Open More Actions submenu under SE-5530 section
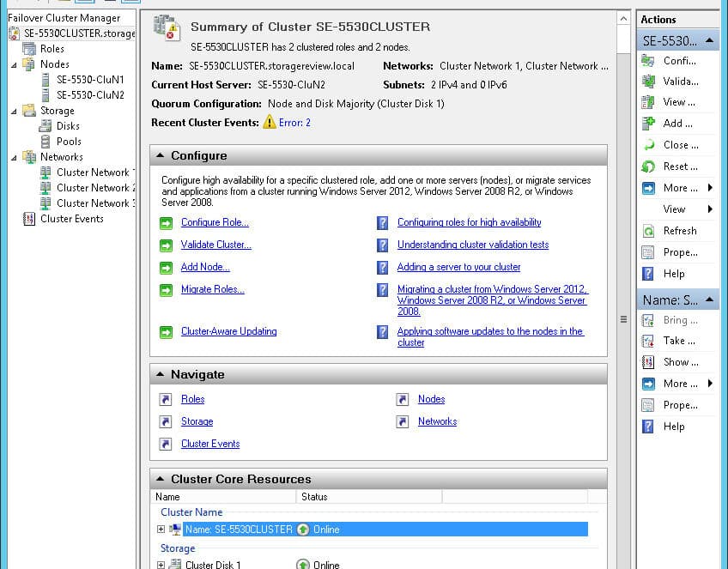Viewport: 728px width, 569px height. pos(677,188)
